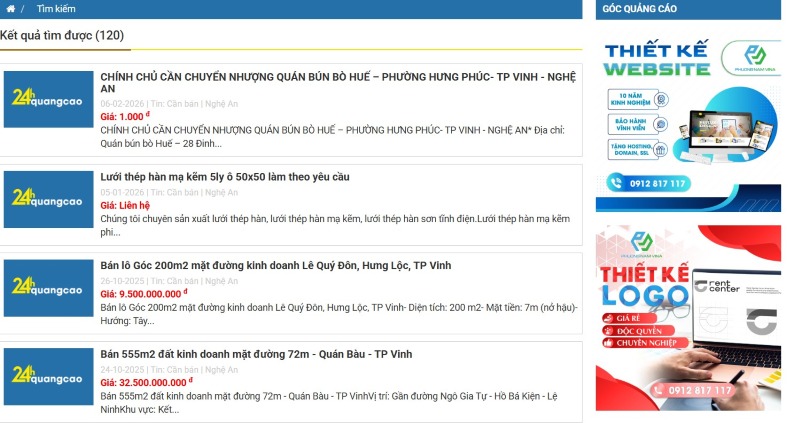This screenshot has height=423, width=800.
Task: Select the Kết quả tìm được (120) heading
Action: pyautogui.click(x=62, y=35)
